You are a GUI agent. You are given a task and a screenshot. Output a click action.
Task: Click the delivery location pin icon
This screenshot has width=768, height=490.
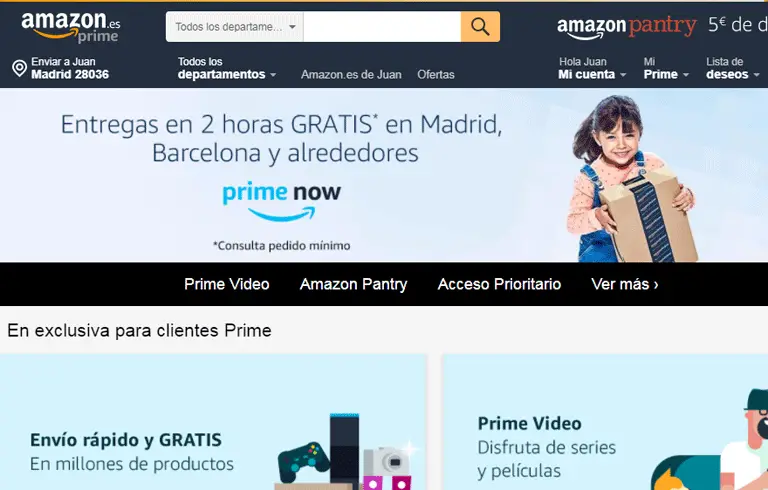coord(19,68)
